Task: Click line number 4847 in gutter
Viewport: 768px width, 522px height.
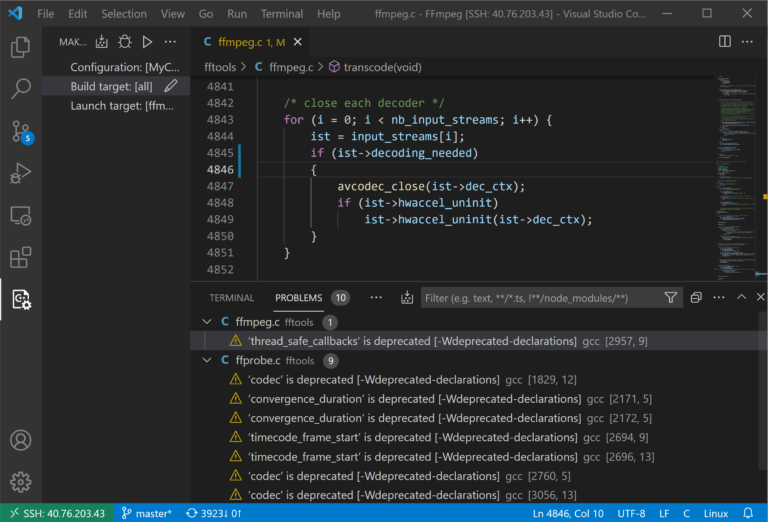Action: tap(220, 186)
